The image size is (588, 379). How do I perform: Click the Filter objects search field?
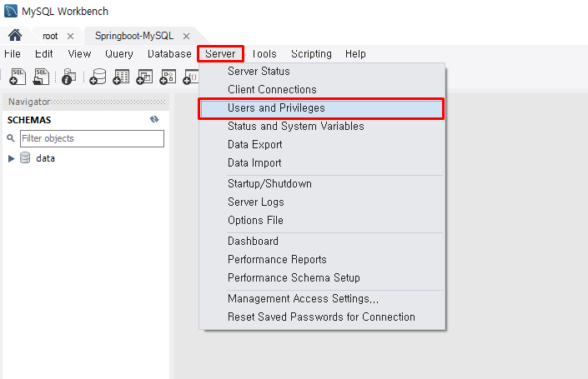tap(92, 138)
